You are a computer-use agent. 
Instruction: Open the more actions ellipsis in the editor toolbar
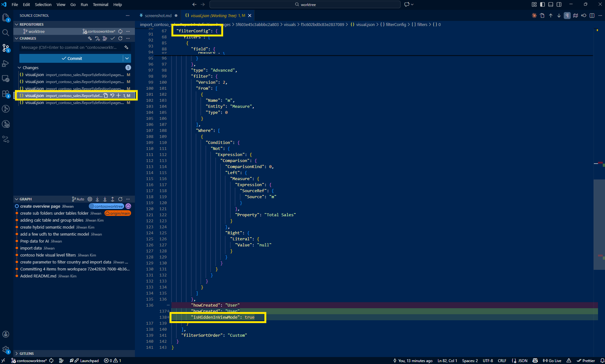tap(600, 16)
